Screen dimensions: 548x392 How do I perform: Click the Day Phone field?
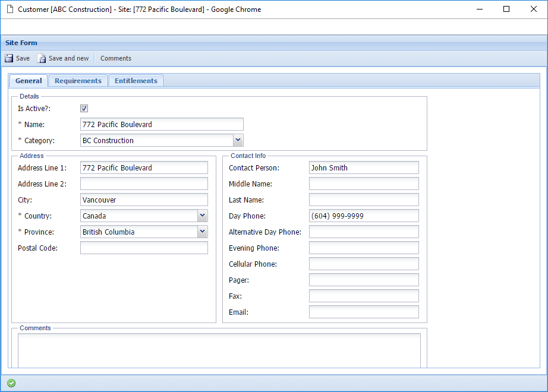click(x=364, y=216)
